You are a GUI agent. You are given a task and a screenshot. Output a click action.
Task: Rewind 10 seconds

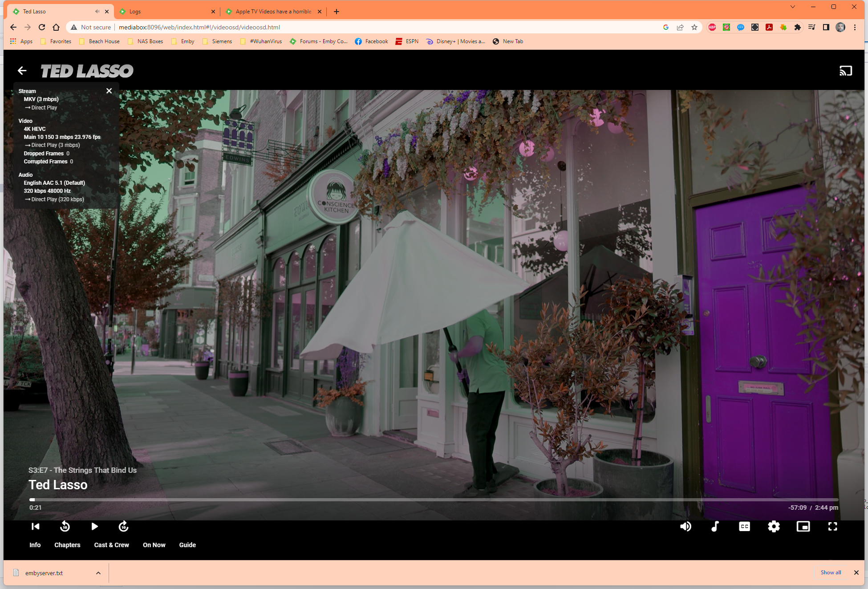tap(65, 527)
